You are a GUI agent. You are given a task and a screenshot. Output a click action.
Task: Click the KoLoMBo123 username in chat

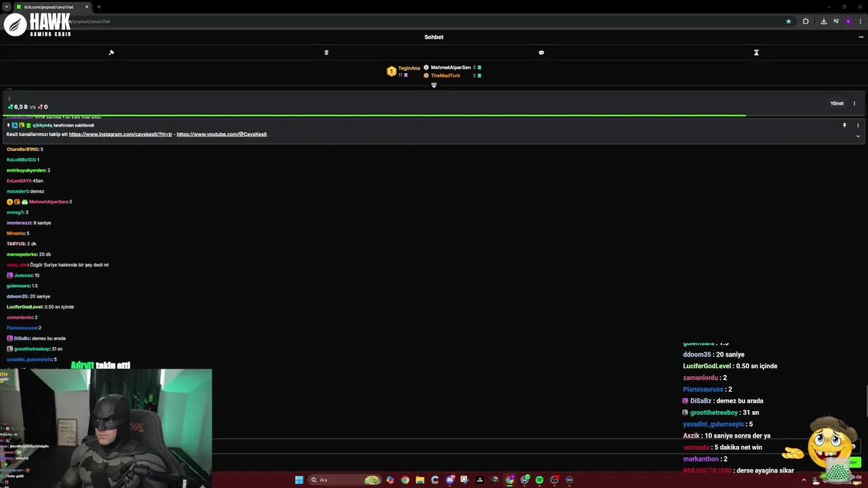click(x=21, y=160)
